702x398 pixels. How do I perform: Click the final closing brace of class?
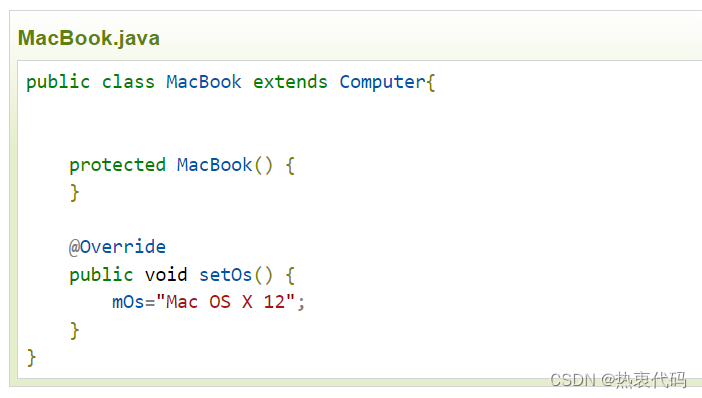tap(31, 357)
